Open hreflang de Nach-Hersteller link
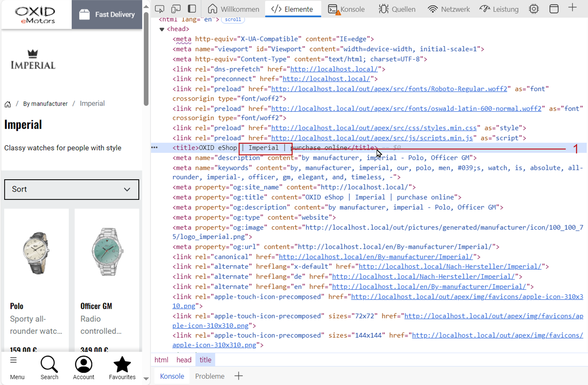This screenshot has height=385, width=588. (x=424, y=276)
